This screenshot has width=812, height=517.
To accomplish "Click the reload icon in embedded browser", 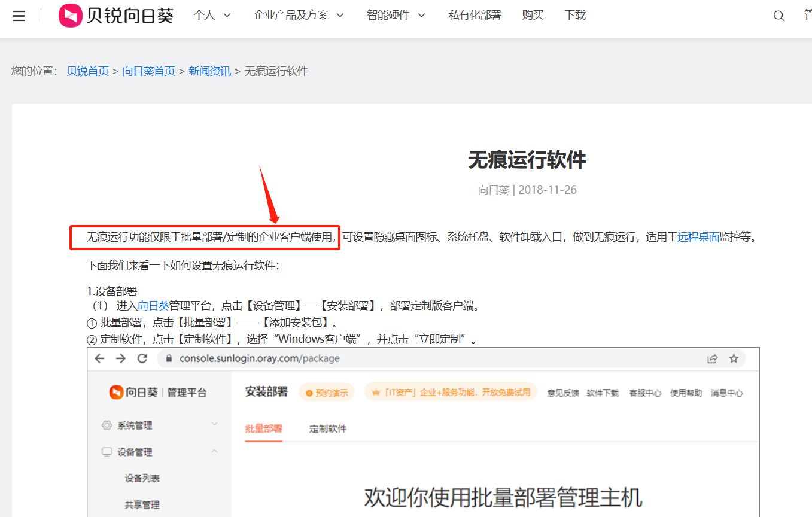I will (142, 358).
